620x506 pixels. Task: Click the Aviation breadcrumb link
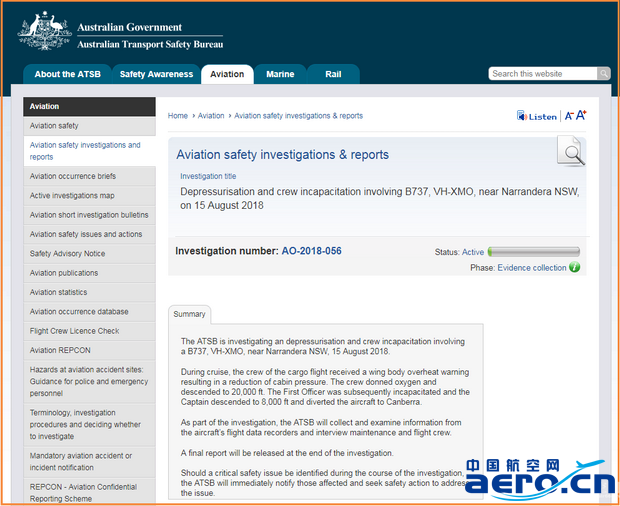pos(211,116)
